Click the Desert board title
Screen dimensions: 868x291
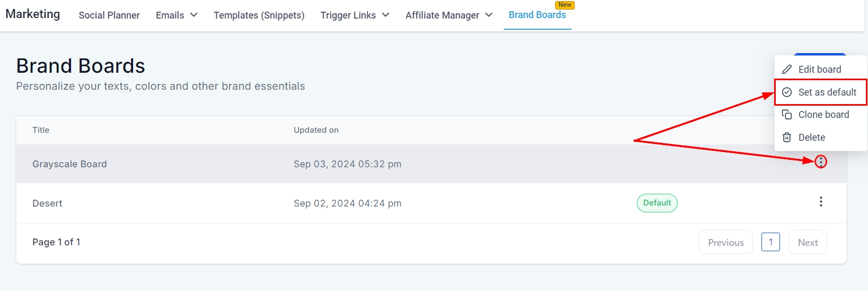[x=47, y=203]
